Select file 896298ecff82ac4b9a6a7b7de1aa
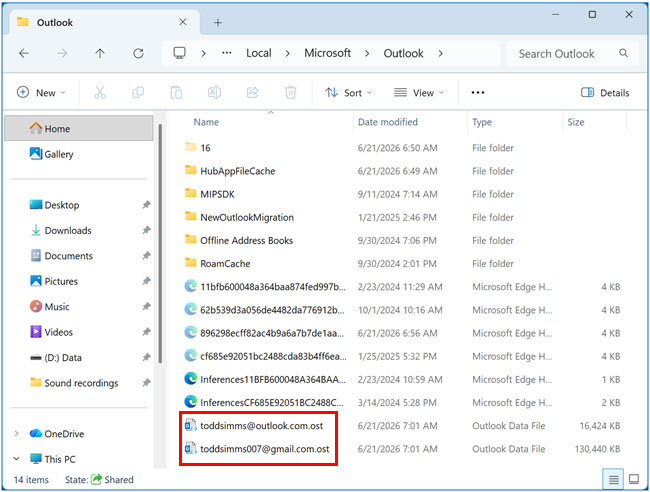The width and height of the screenshot is (650, 492). coord(272,333)
